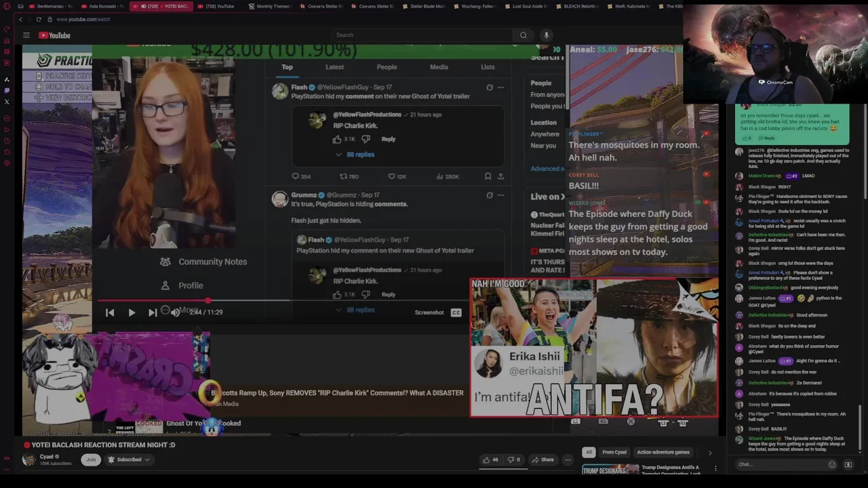The image size is (868, 488).
Task: Open the X icon in Opera sidebar
Action: click(x=7, y=102)
